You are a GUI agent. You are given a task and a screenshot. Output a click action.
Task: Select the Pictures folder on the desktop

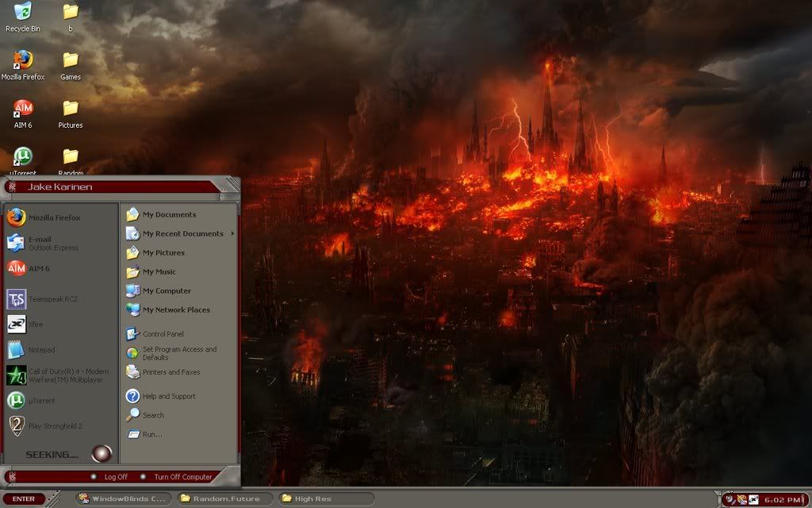71,114
